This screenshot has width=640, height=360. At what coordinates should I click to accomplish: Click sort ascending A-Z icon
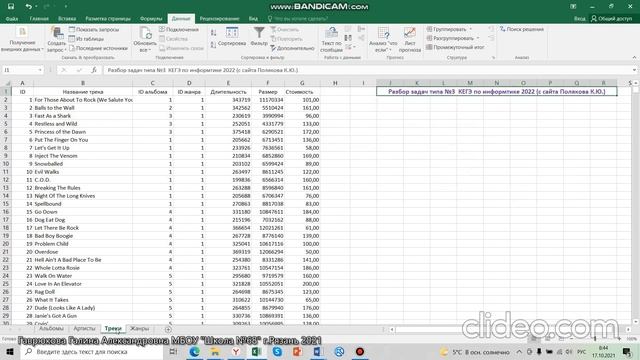(213, 33)
